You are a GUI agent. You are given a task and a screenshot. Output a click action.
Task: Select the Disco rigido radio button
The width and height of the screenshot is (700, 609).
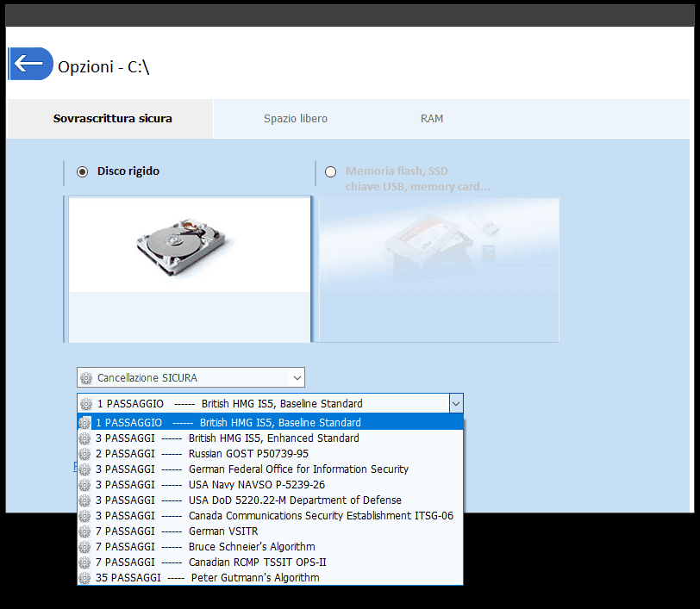coord(82,171)
